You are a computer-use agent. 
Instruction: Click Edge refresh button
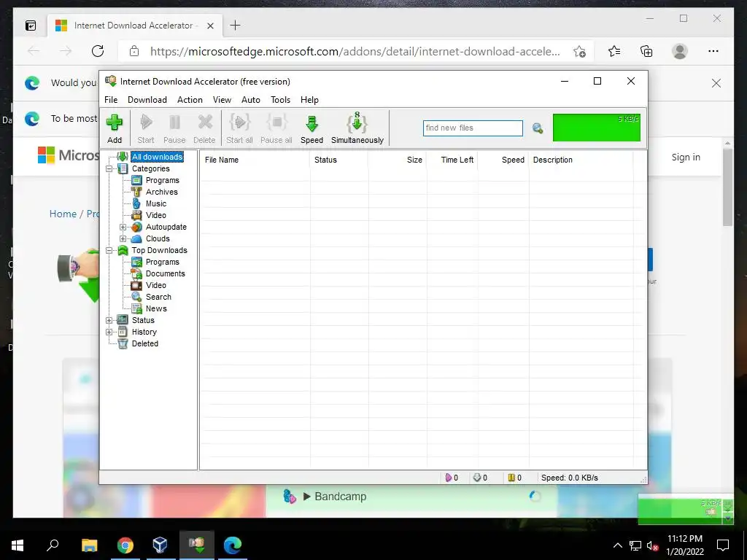tap(98, 51)
